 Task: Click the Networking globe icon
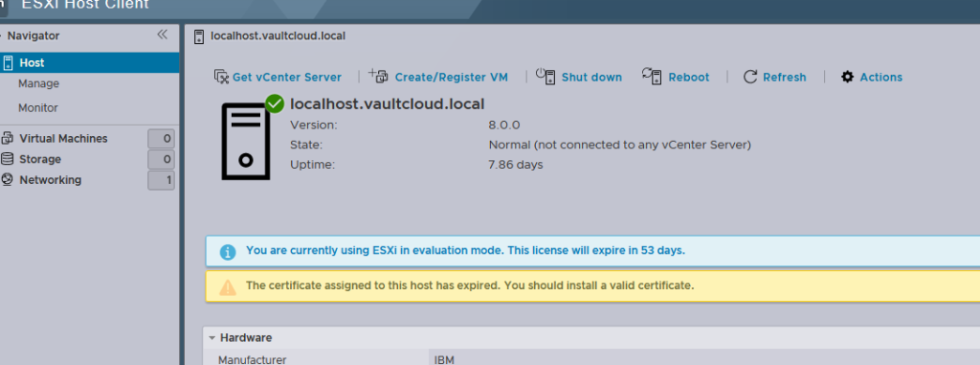(8, 180)
